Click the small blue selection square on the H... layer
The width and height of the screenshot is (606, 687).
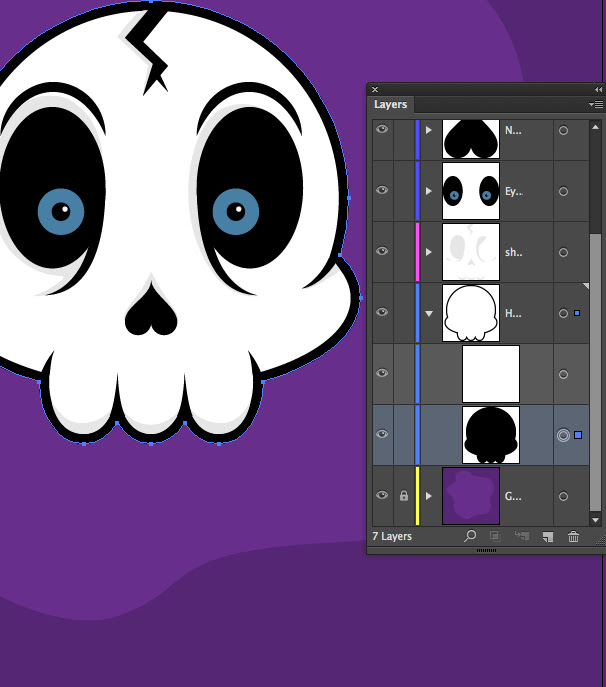[x=577, y=313]
